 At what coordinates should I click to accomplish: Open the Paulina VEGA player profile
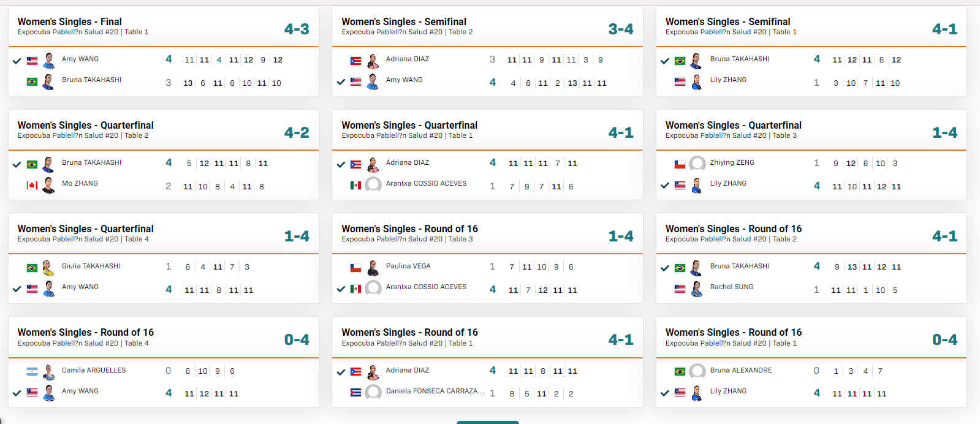[x=408, y=266]
